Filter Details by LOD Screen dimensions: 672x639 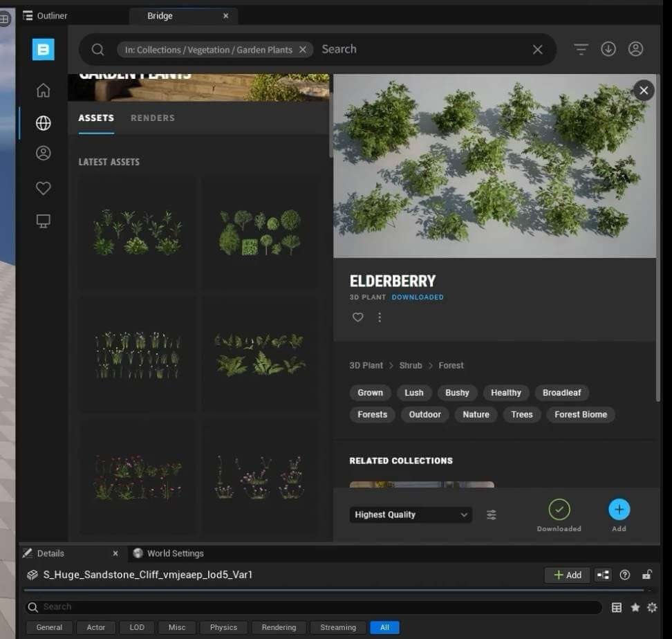click(137, 627)
